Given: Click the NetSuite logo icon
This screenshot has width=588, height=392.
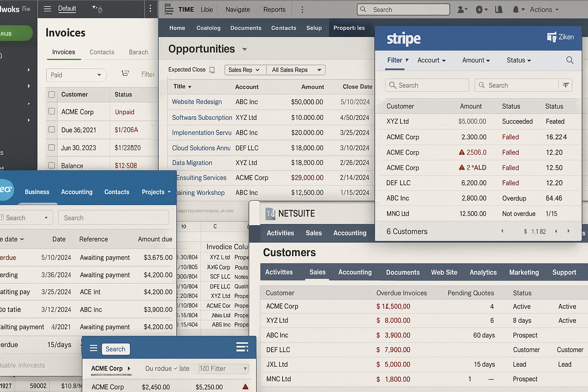Looking at the screenshot, I should pos(270,214).
